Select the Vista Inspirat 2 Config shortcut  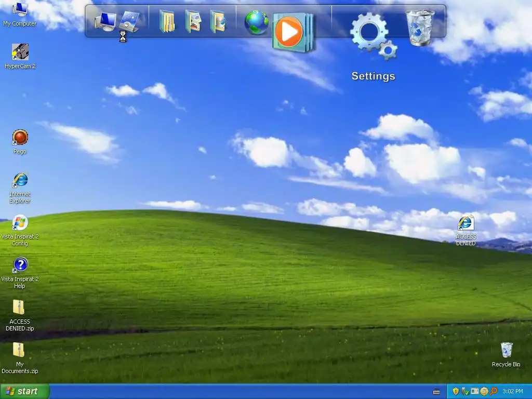tap(20, 230)
